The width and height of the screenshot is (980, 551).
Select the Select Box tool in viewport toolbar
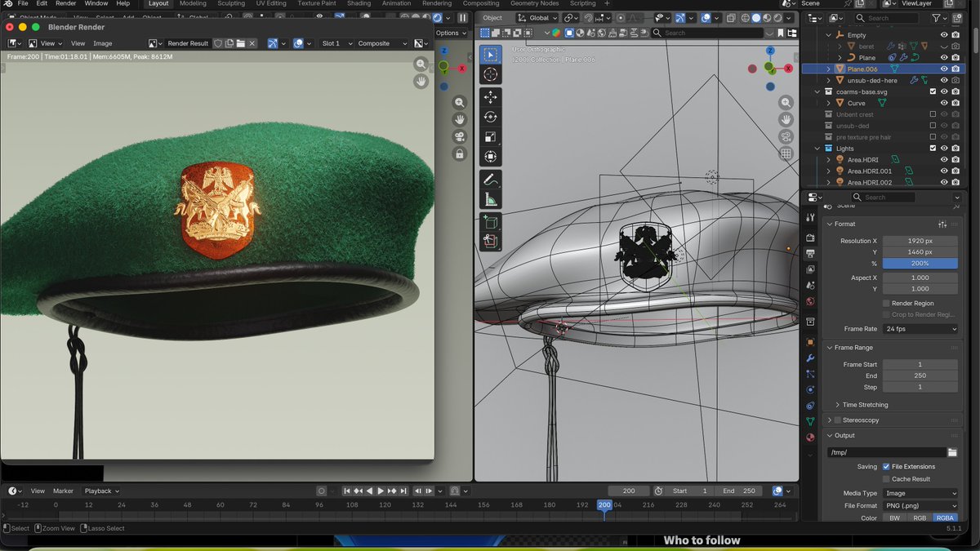click(490, 55)
